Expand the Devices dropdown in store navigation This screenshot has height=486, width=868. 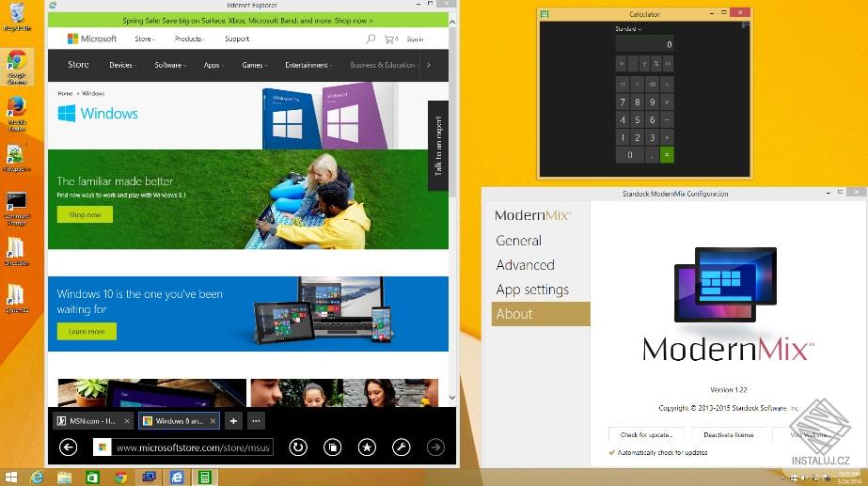point(123,65)
